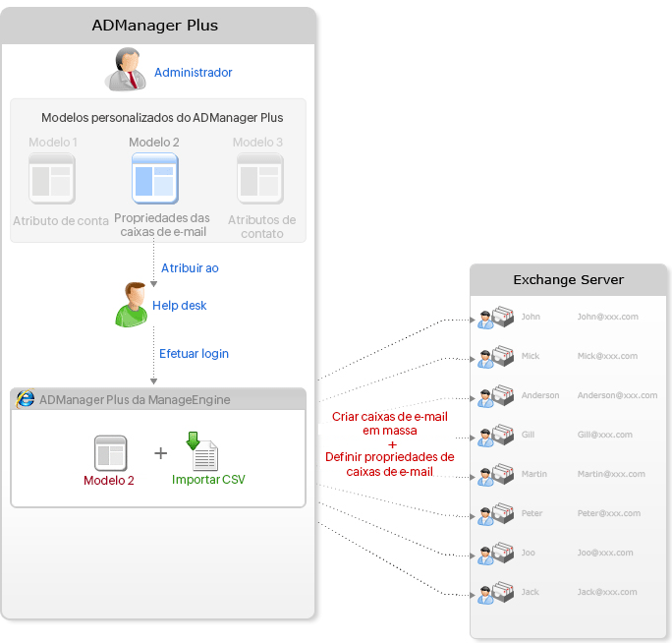Click 'Modelos personalizados do ADManager Plus' heading
Viewport: 672px width, 643px height.
pos(162,118)
